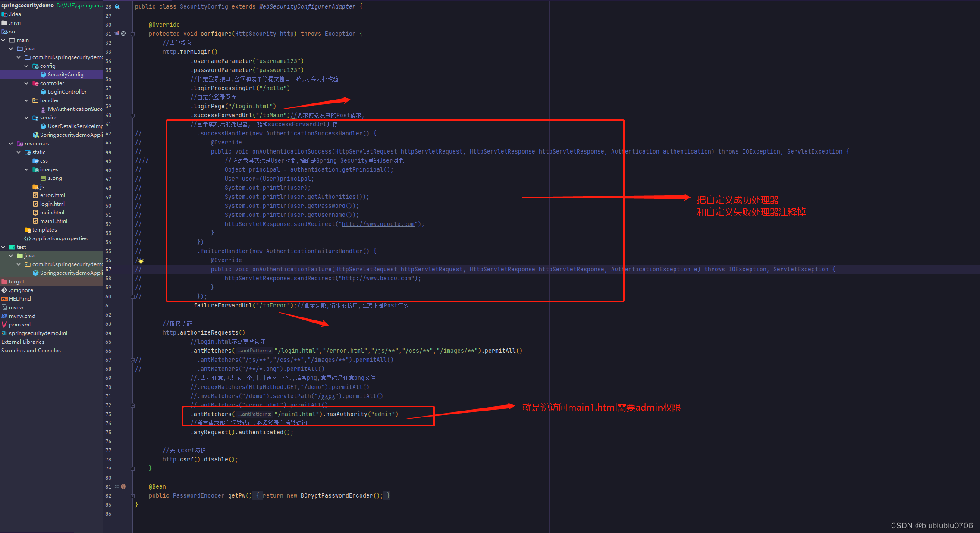Image resolution: width=980 pixels, height=533 pixels.
Task: Click the .gitignore git file icon
Action: coord(4,290)
